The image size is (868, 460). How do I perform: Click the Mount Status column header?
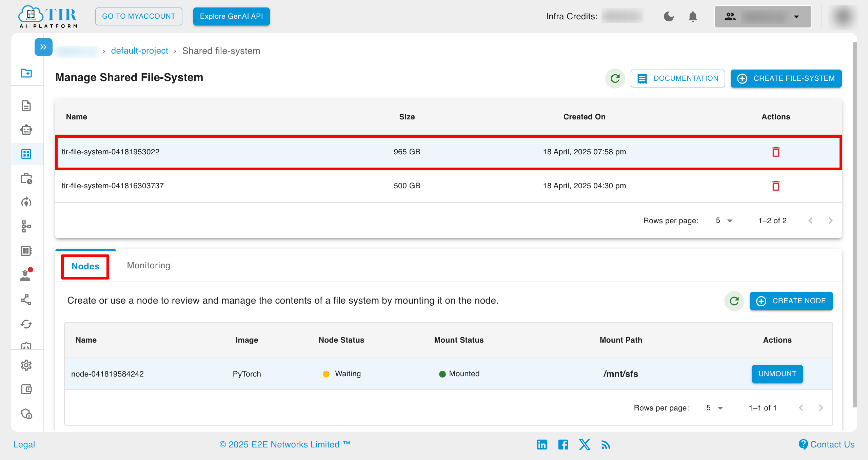pyautogui.click(x=459, y=340)
